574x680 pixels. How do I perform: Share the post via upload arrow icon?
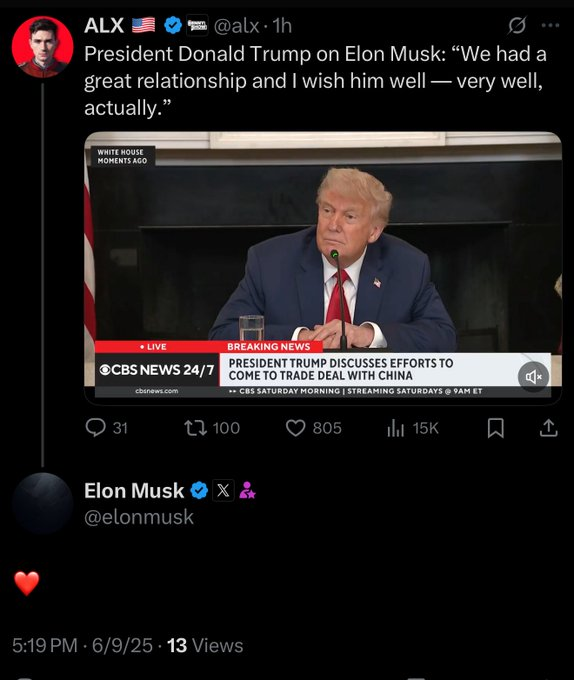tap(548, 428)
